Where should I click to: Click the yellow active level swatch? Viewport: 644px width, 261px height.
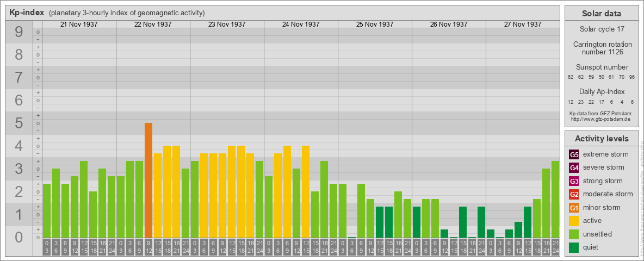(574, 221)
